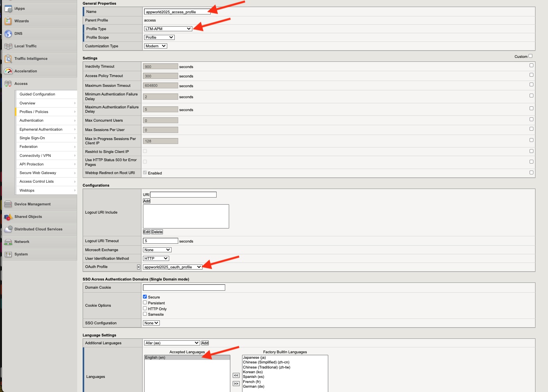Move language with the << button

tap(236, 375)
